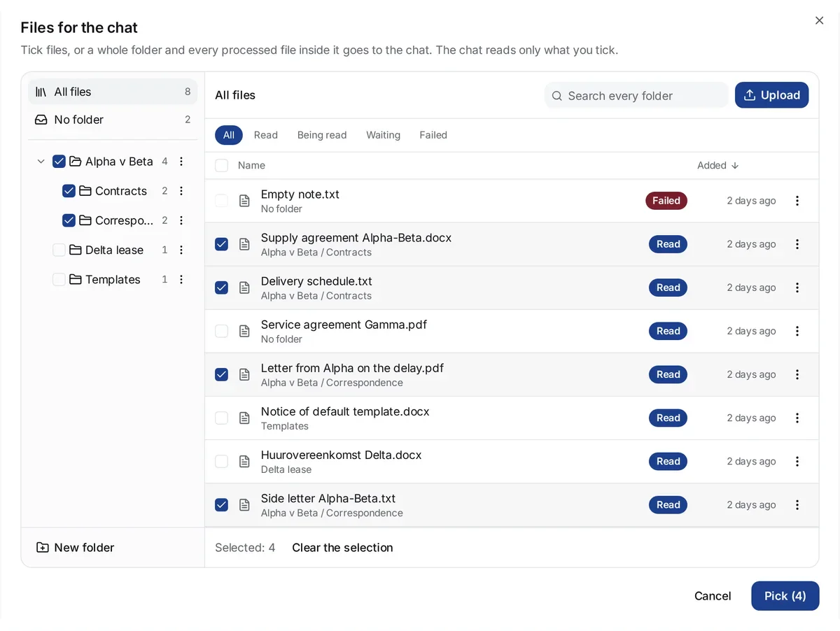Show the All filter tab
Image resolution: width=840 pixels, height=631 pixels.
pos(229,135)
